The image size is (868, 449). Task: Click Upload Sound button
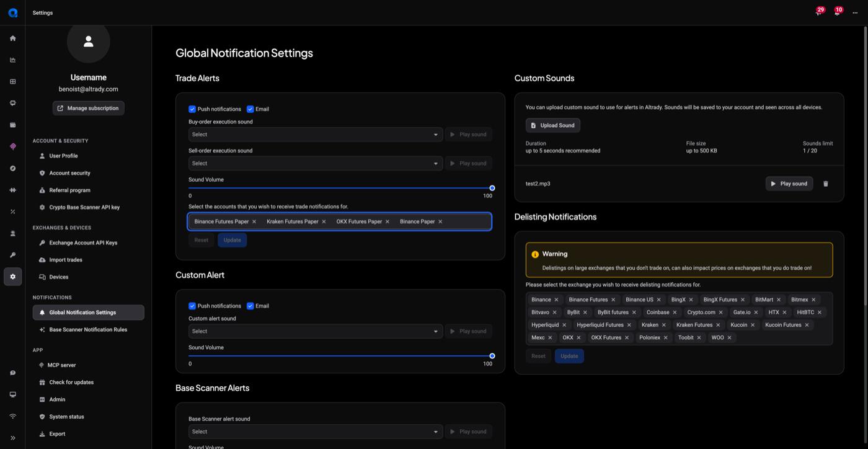click(553, 125)
